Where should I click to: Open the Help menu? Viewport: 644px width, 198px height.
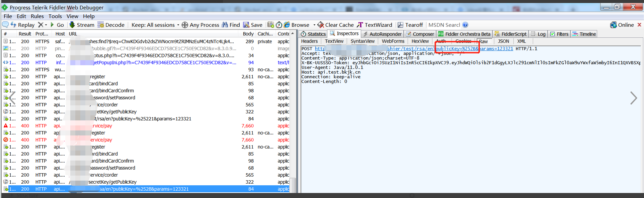[89, 16]
